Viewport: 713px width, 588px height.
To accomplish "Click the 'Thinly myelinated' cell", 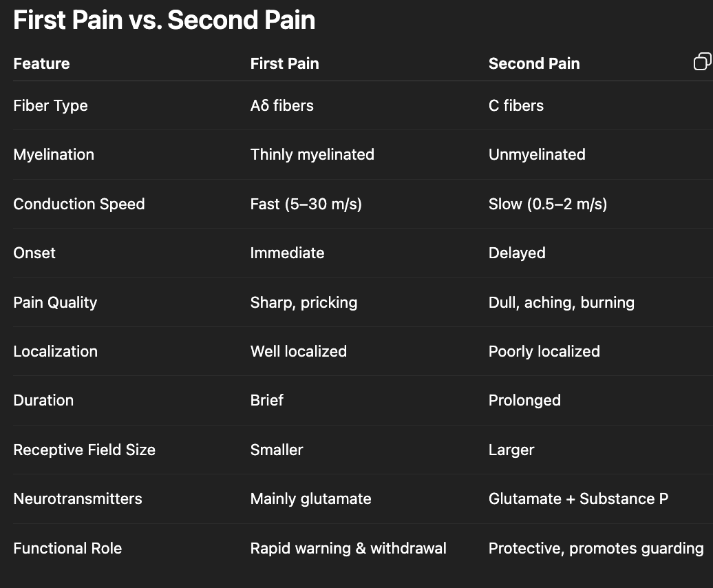I will [312, 154].
